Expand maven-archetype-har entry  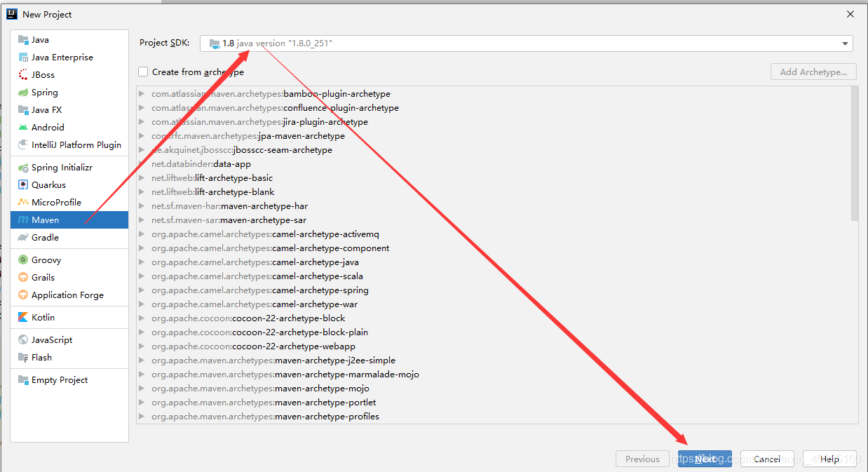142,206
